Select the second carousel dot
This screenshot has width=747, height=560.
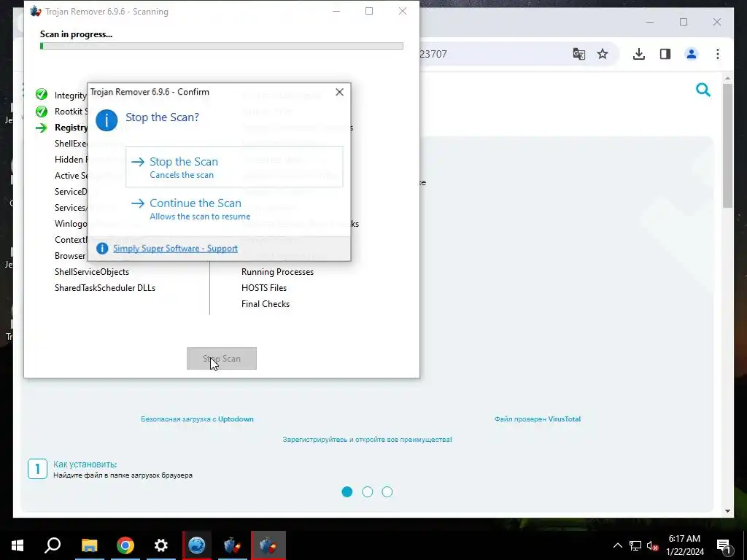click(368, 492)
